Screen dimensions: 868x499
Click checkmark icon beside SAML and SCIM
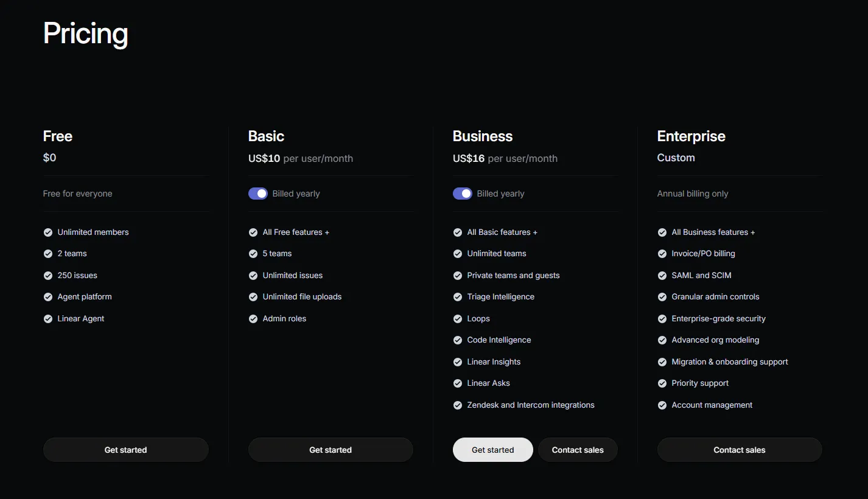click(662, 276)
